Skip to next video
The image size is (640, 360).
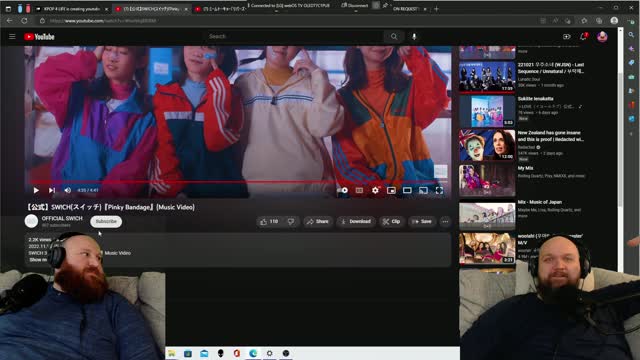(52, 190)
